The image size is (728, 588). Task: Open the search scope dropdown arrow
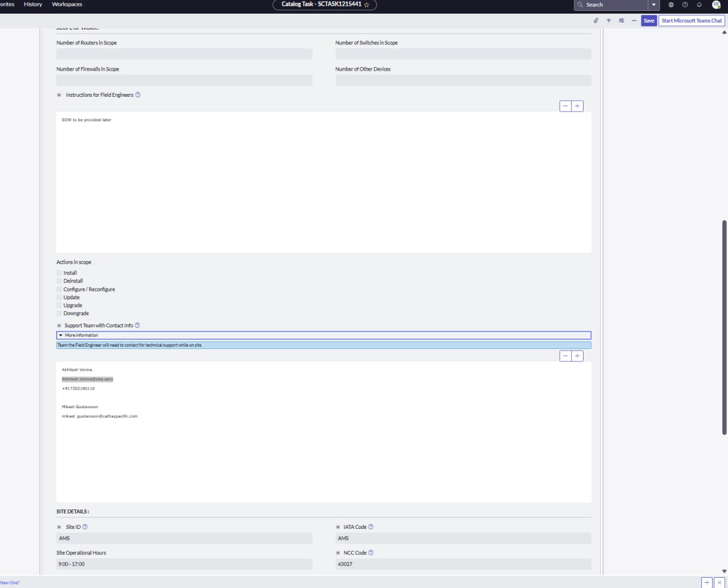pos(653,5)
